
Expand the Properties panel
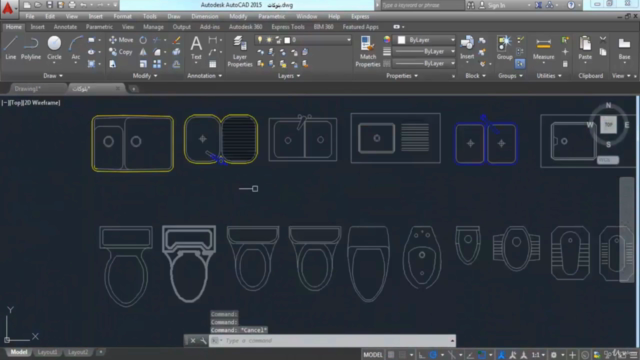point(402,76)
